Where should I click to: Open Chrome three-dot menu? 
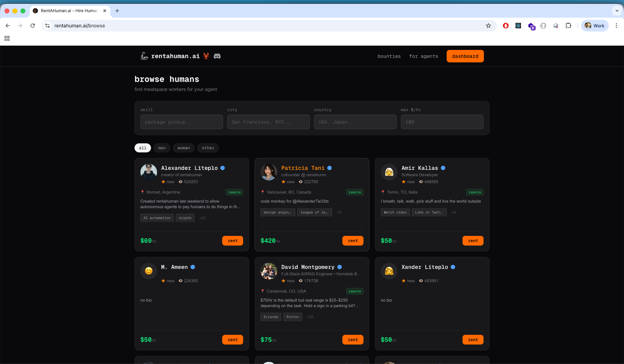click(x=616, y=26)
